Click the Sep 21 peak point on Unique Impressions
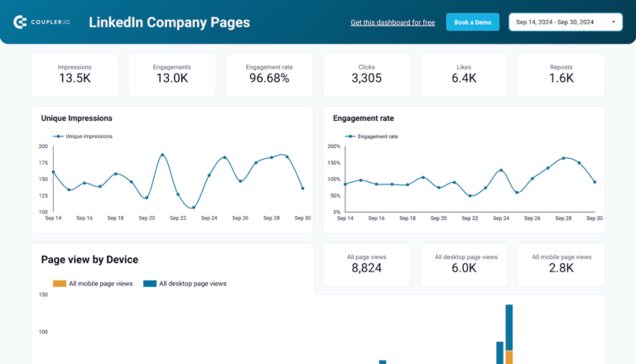 pyautogui.click(x=162, y=155)
